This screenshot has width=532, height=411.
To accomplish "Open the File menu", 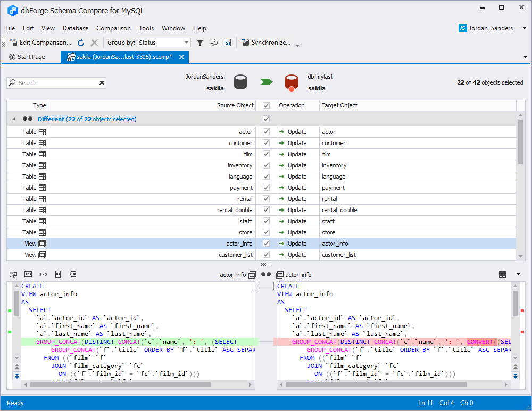I will pyautogui.click(x=10, y=28).
